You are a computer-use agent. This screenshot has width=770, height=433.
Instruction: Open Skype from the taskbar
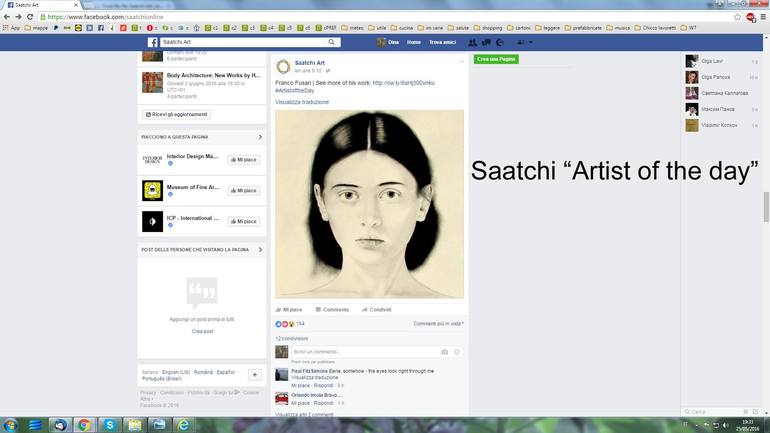(110, 425)
